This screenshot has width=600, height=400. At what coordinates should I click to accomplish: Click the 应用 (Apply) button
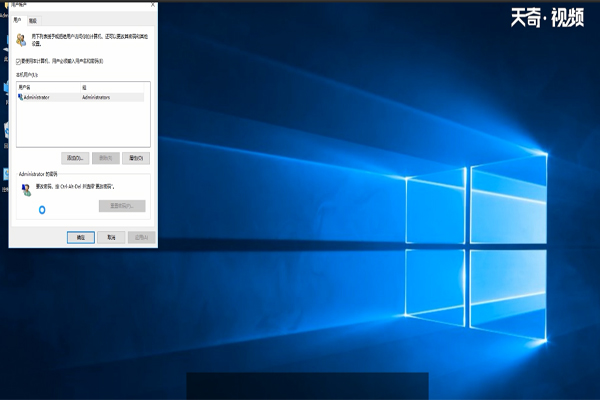coord(141,238)
